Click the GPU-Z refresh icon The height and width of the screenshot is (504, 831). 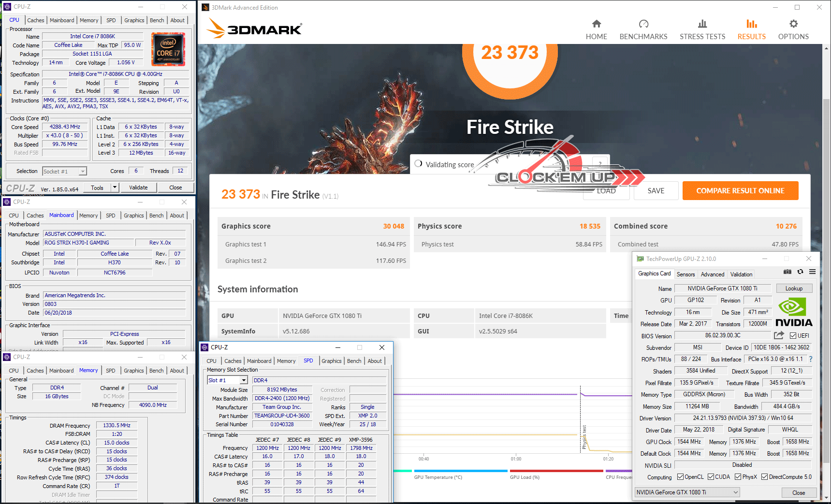[x=800, y=272]
